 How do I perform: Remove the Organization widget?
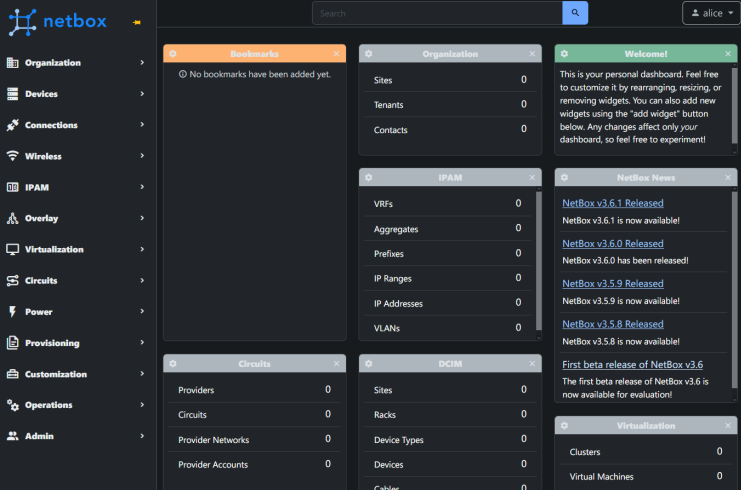click(x=532, y=54)
